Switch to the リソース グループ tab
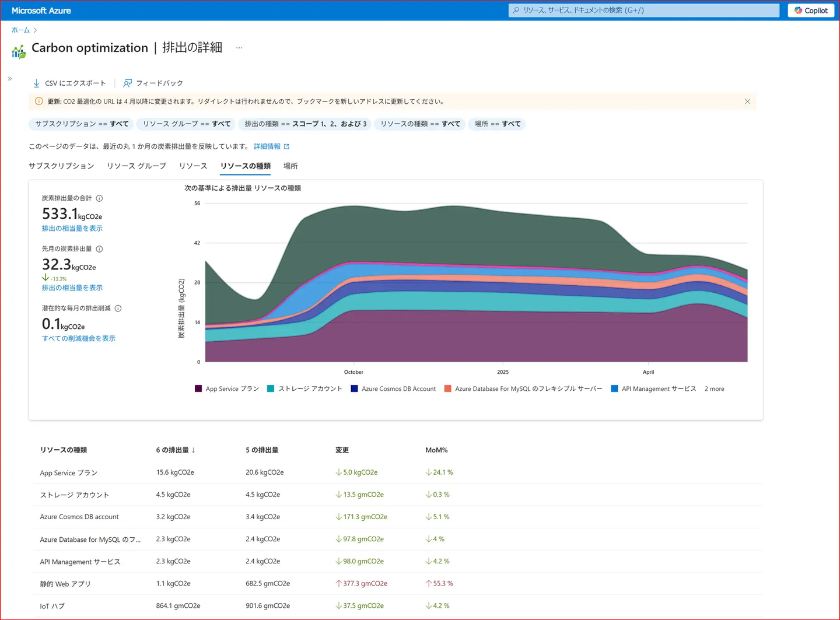Image resolution: width=840 pixels, height=620 pixels. (x=136, y=166)
